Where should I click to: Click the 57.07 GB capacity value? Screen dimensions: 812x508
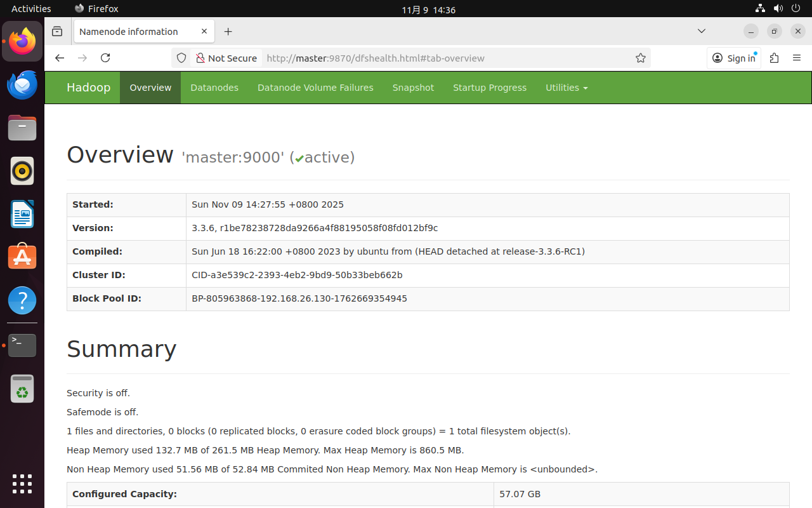520,494
